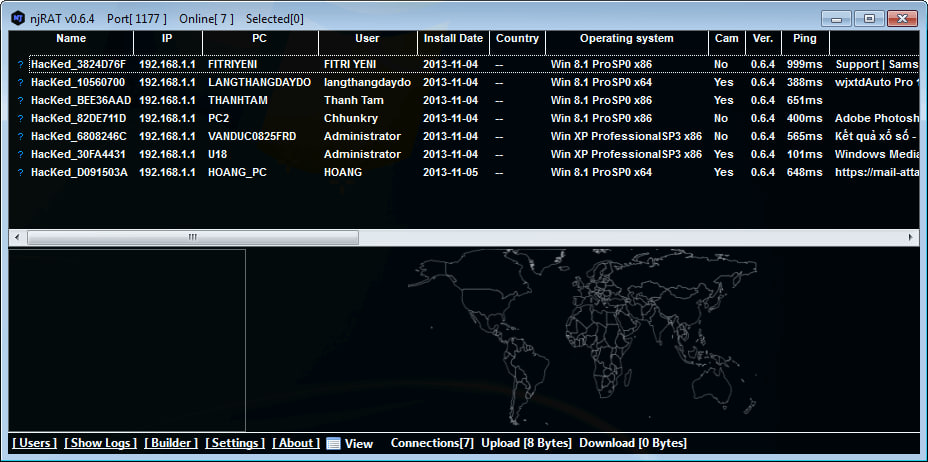Click the question mark icon beside HacKed_30FA4431
Screen dimensions: 928x462
[x=19, y=155]
